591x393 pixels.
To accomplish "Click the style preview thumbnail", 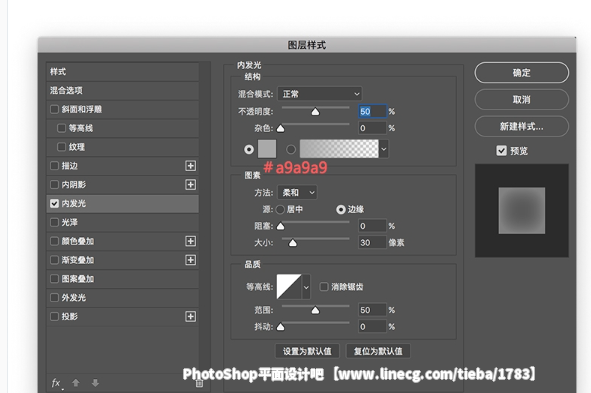I will point(522,211).
